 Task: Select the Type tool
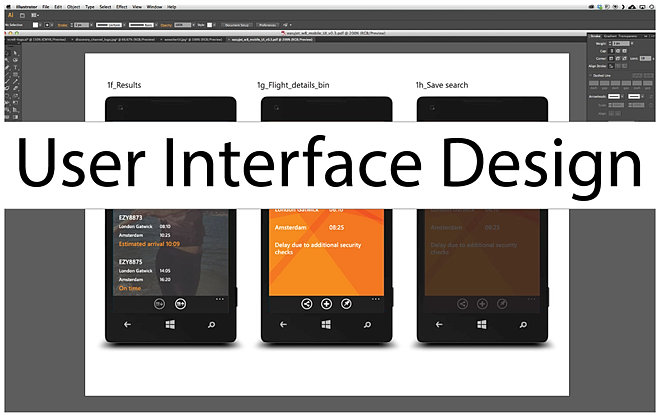(x=15, y=67)
